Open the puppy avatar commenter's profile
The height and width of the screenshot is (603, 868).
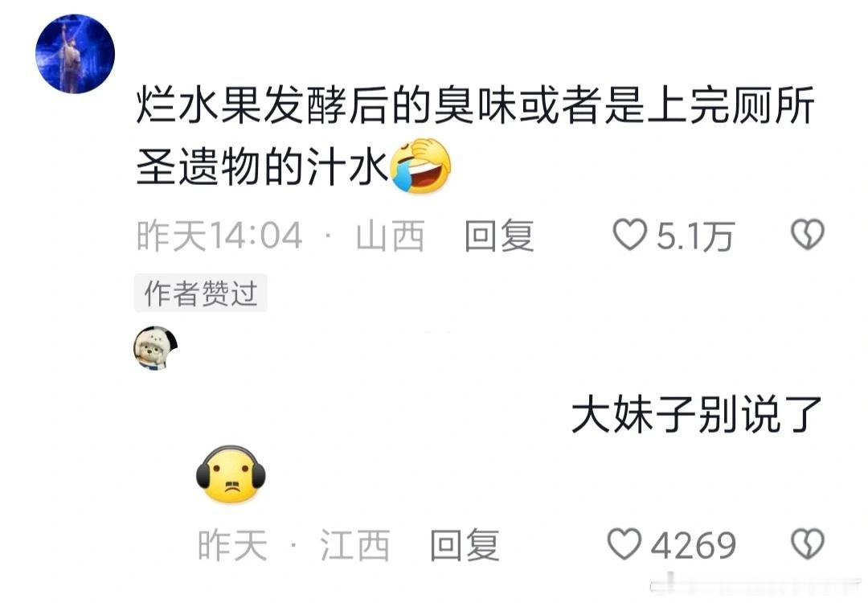tap(156, 348)
